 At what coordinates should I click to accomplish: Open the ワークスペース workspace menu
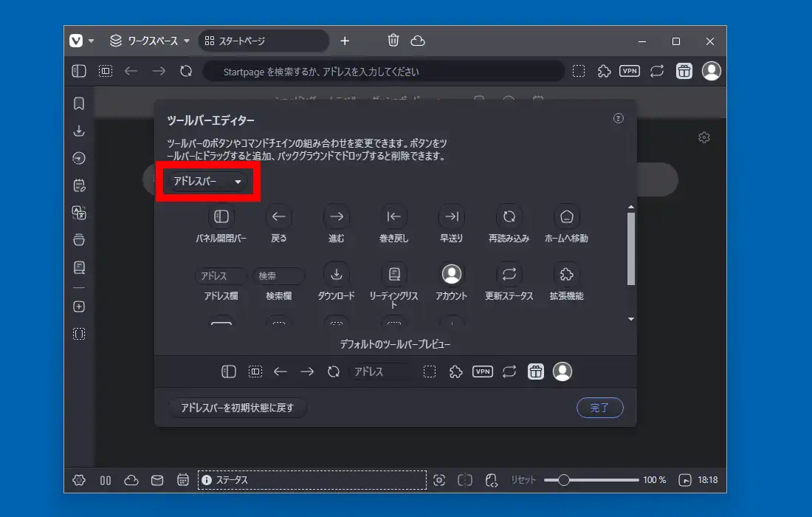pos(150,41)
